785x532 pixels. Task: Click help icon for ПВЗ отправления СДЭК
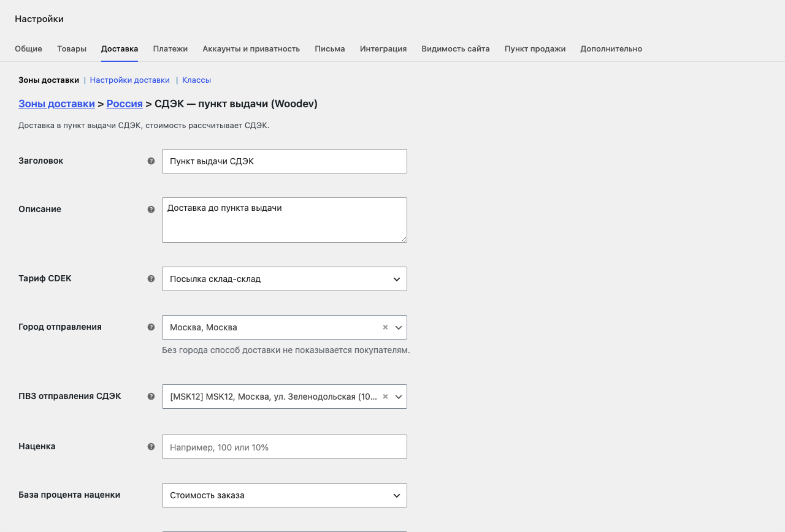(151, 397)
